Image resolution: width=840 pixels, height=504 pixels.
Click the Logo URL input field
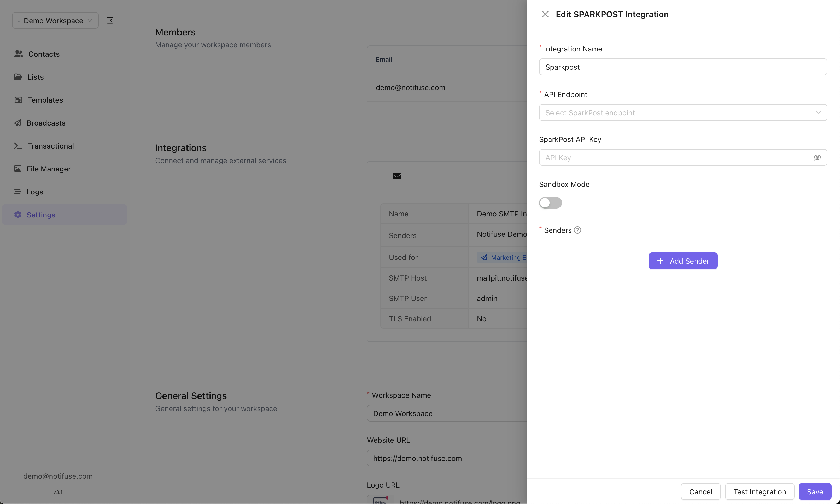[460, 500]
